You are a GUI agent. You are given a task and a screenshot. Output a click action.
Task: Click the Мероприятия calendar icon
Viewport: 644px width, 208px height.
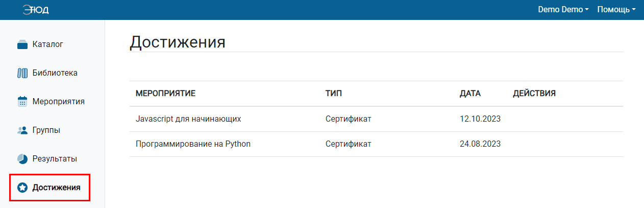[x=22, y=102]
